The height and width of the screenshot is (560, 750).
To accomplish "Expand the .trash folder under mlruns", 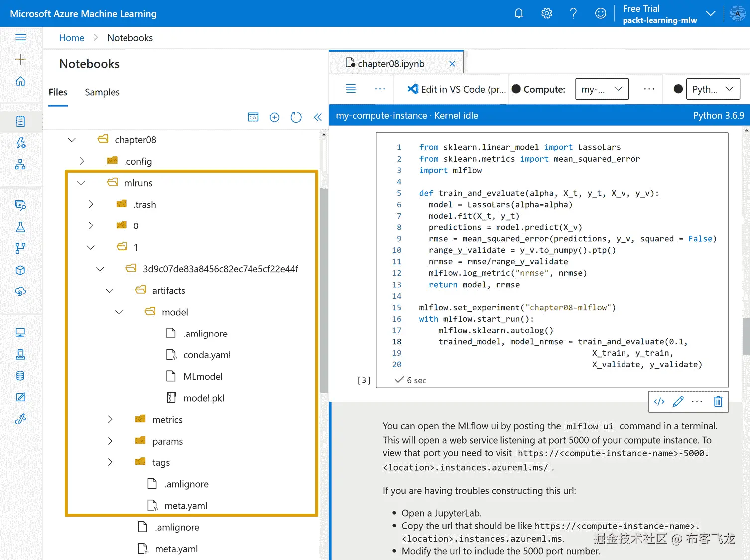I will tap(91, 204).
